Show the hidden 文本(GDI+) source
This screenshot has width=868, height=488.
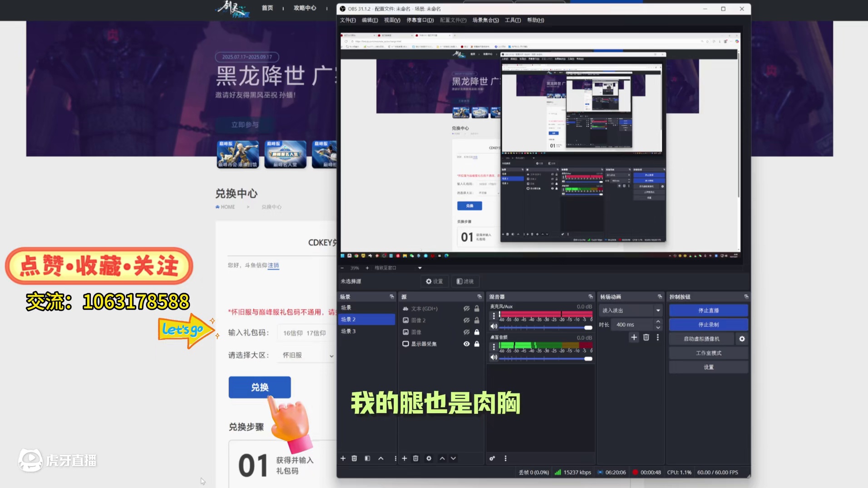coord(467,308)
